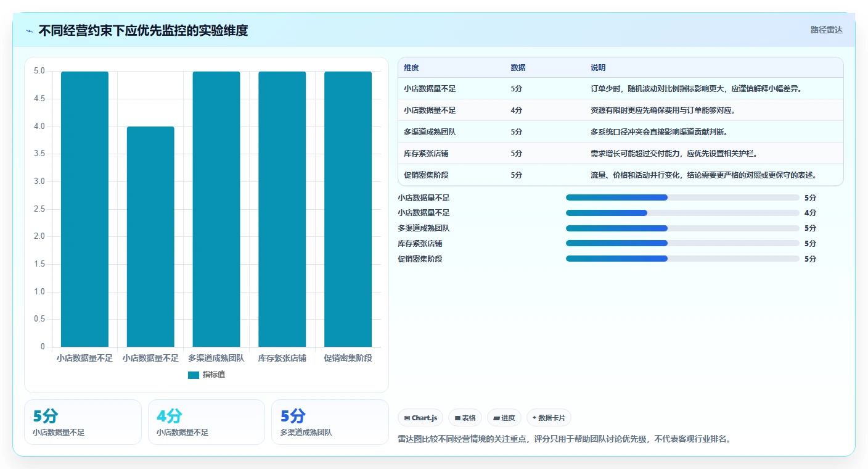Image resolution: width=868 pixels, height=469 pixels.
Task: Click the 4.5 tick on chart y-axis
Action: pyautogui.click(x=39, y=99)
